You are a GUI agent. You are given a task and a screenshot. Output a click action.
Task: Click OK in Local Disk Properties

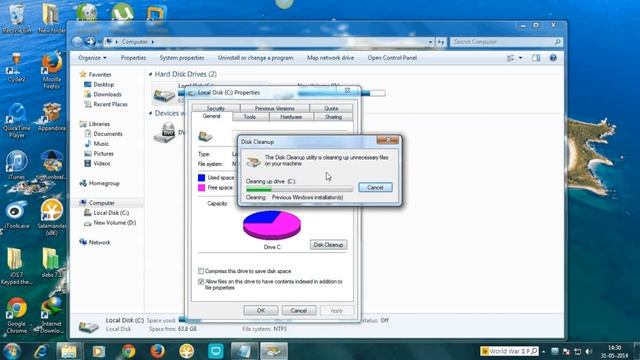pos(261,311)
